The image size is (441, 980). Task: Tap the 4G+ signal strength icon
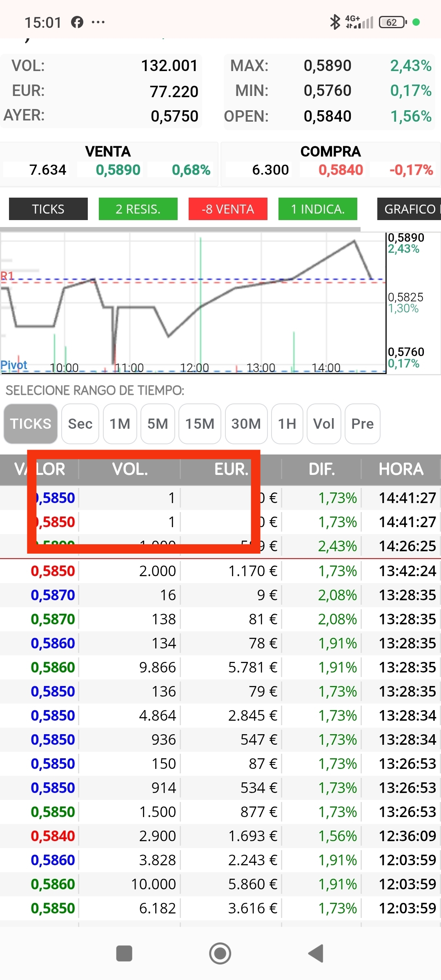click(x=359, y=22)
